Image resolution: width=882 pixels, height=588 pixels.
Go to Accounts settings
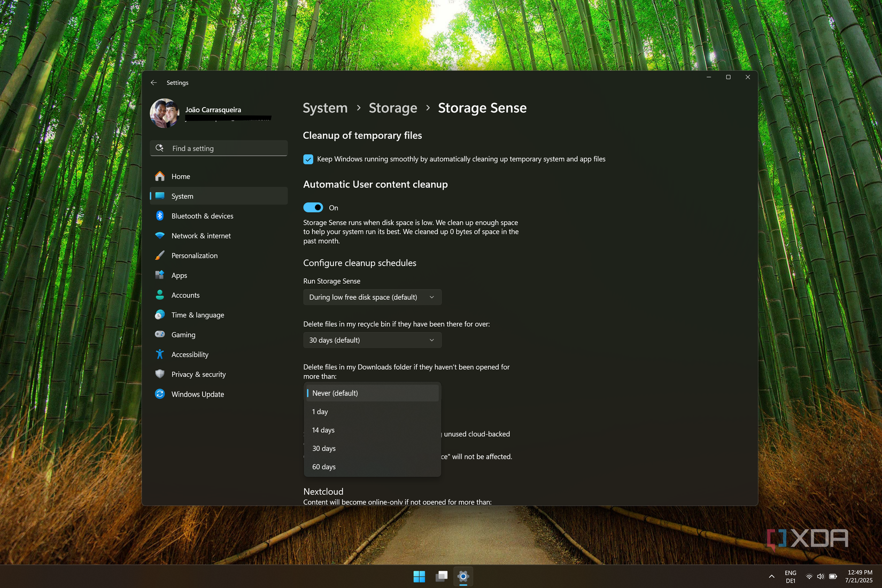[185, 295]
